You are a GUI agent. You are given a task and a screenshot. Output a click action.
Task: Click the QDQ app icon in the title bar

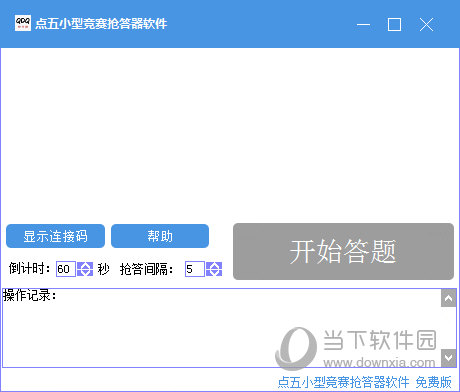coord(23,23)
